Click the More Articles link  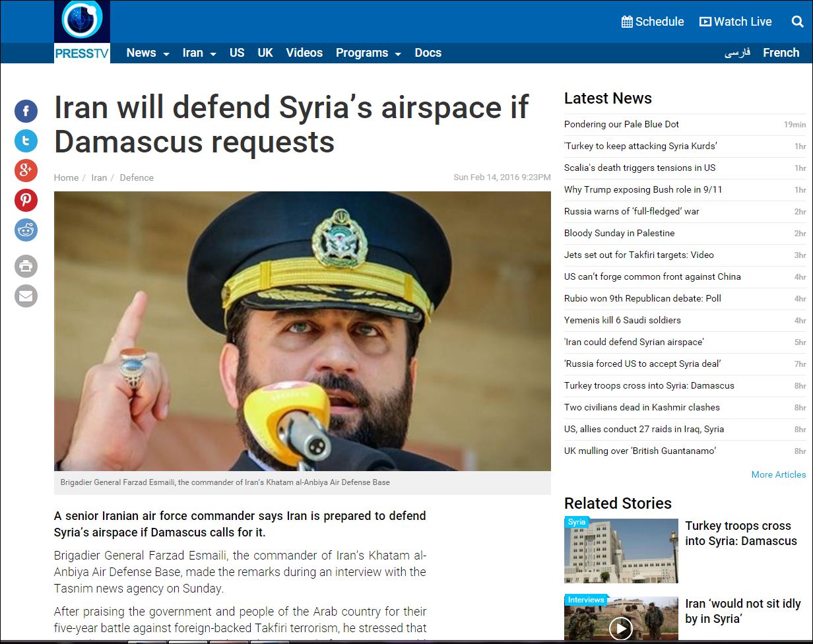point(779,474)
